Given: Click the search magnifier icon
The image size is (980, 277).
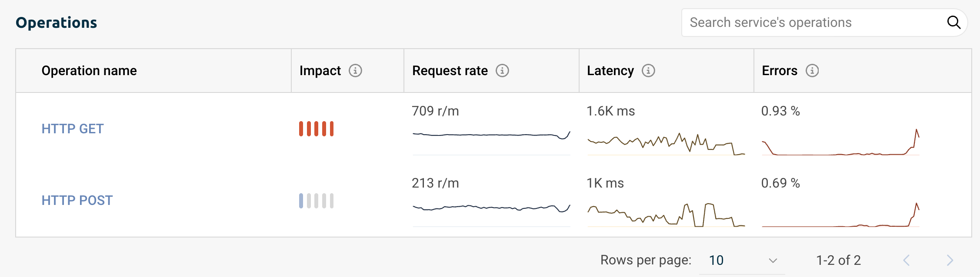Looking at the screenshot, I should (x=953, y=22).
